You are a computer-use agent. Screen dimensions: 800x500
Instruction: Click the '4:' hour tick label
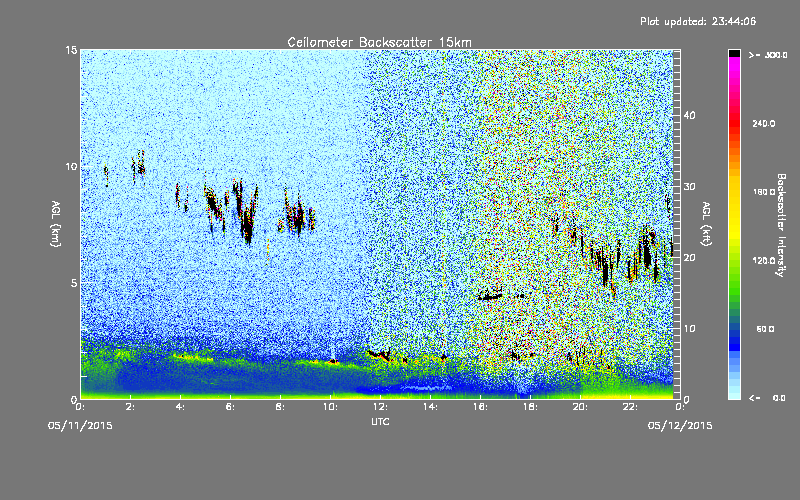180,407
